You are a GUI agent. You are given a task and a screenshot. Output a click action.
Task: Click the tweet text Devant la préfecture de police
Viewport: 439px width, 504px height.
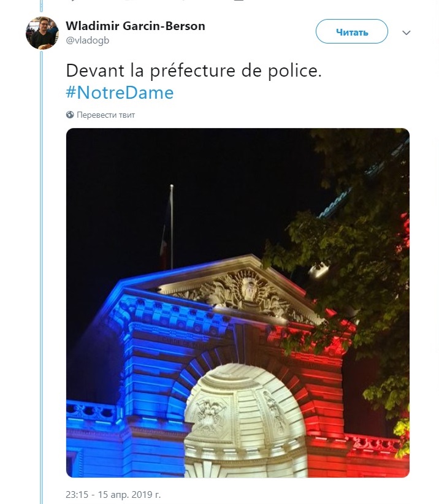click(x=194, y=71)
